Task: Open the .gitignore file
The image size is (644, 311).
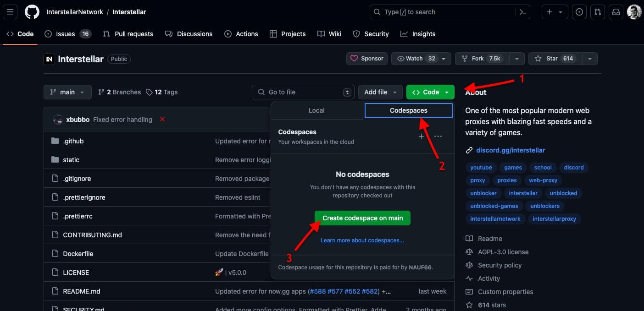Action: (77, 179)
